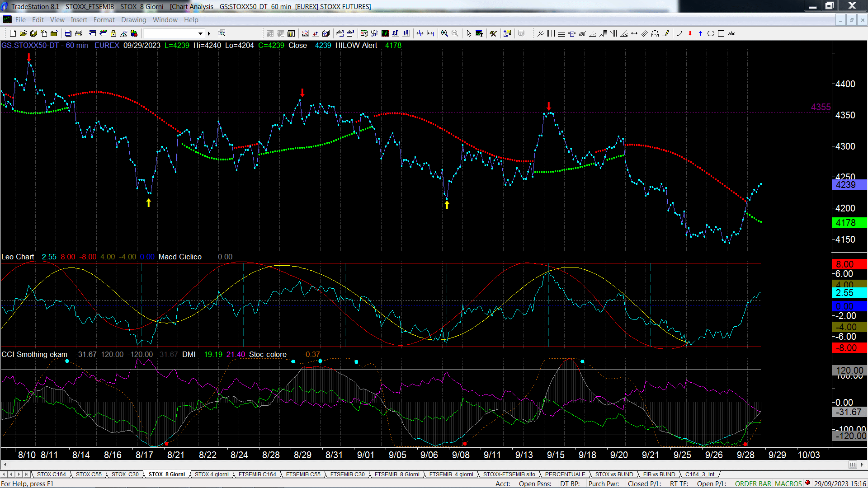Switch to the STOX 4 giorni tab

[x=212, y=474]
